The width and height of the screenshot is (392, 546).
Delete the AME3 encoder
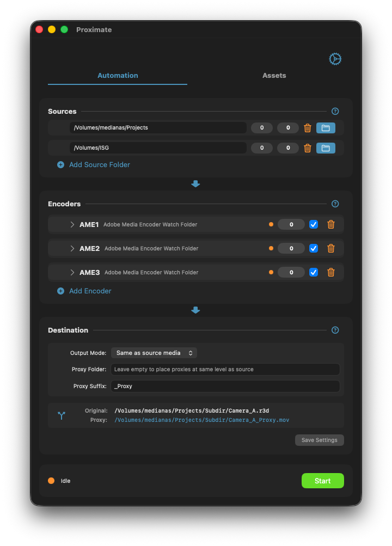coord(331,272)
